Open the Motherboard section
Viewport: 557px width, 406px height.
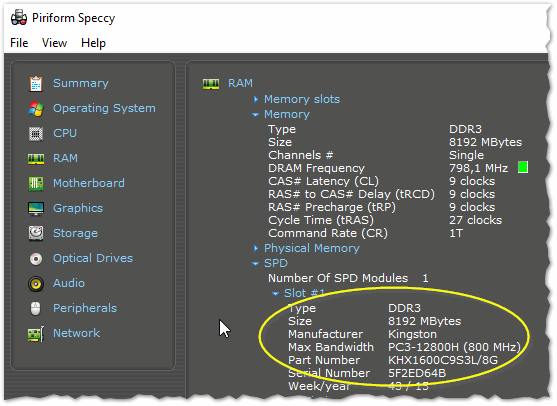[89, 183]
